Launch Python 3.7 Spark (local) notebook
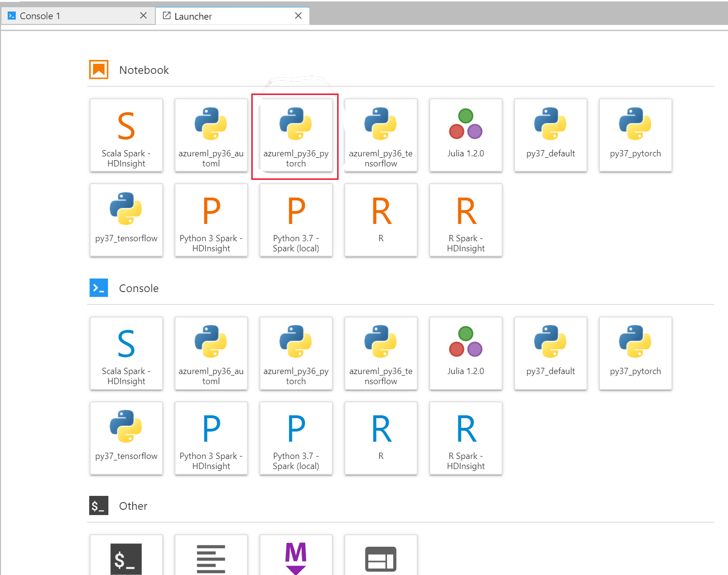The width and height of the screenshot is (728, 575). [x=296, y=220]
